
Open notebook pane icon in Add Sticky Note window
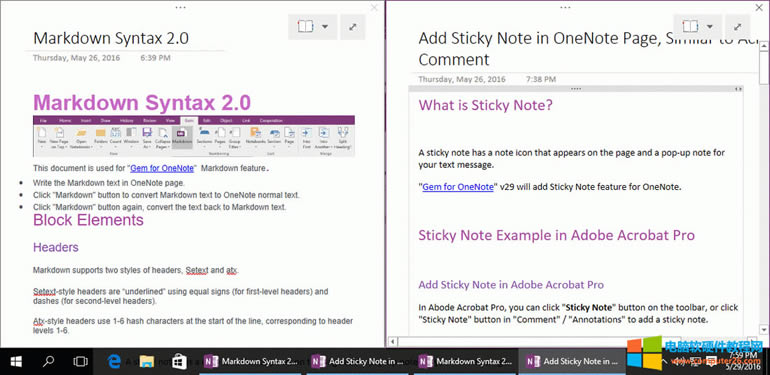pos(690,26)
